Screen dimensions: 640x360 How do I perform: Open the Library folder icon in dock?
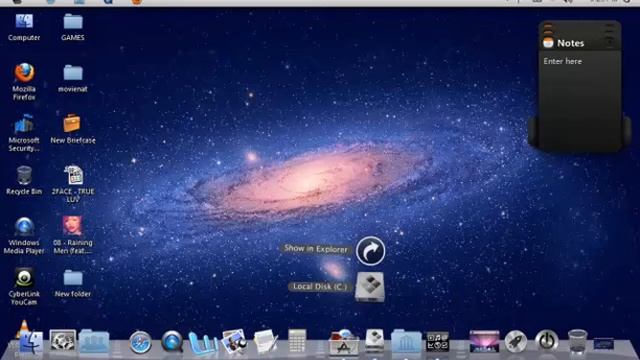pyautogui.click(x=406, y=342)
